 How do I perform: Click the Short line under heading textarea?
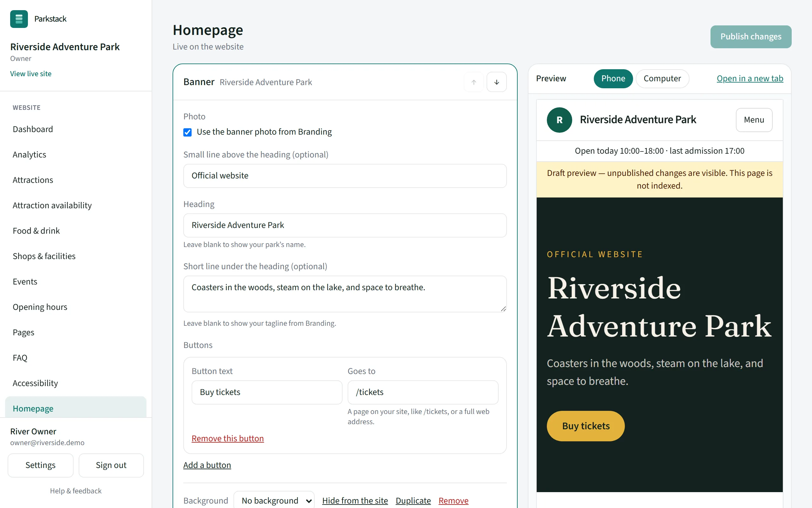345,294
